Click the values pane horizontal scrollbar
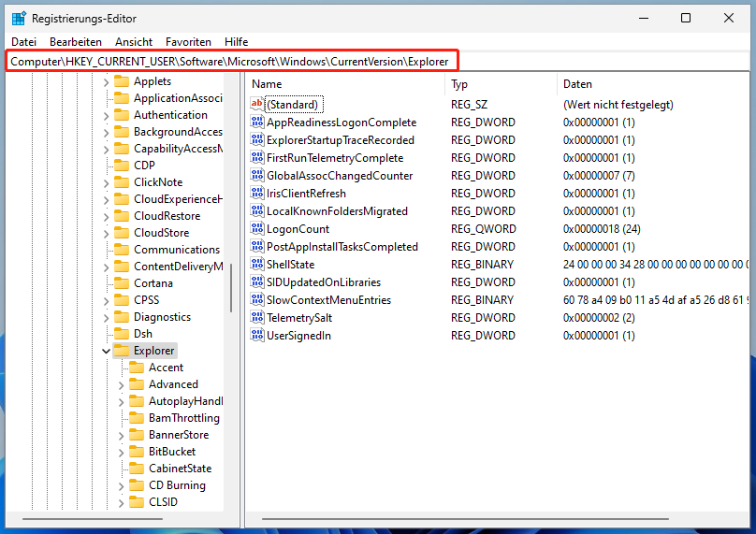The height and width of the screenshot is (534, 756). (465, 519)
